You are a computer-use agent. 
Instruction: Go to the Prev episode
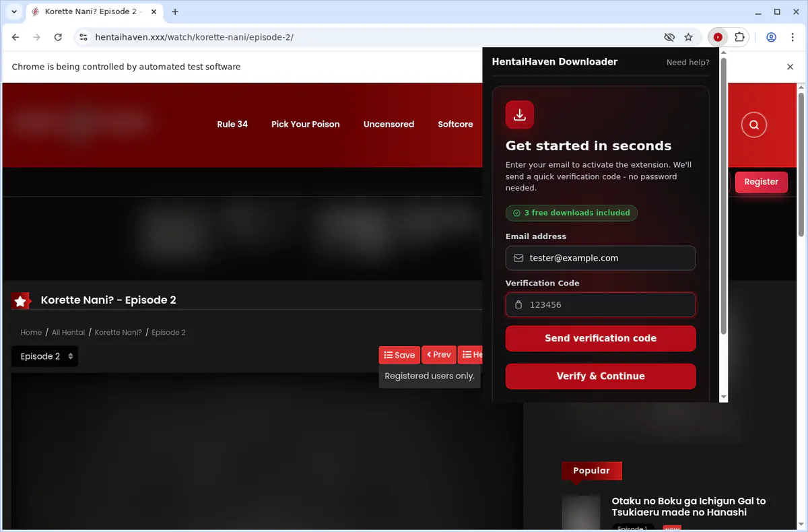pyautogui.click(x=439, y=355)
